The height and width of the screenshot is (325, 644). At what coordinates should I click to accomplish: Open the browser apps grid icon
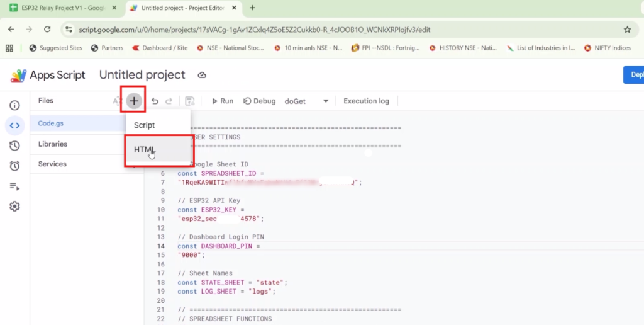click(x=9, y=48)
